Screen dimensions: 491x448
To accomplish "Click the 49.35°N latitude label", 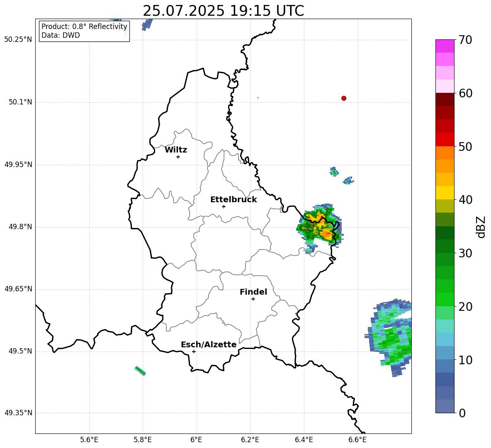I will pyautogui.click(x=18, y=413).
